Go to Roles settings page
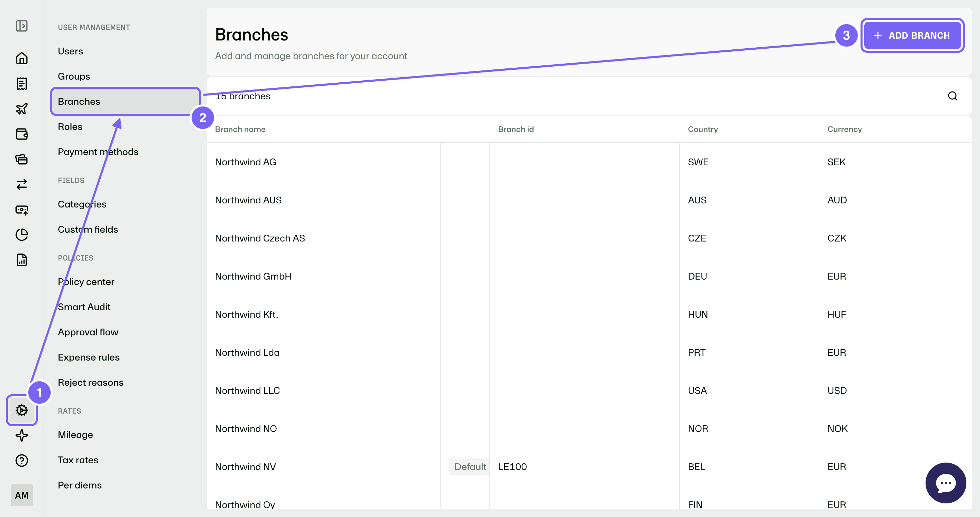 pyautogui.click(x=70, y=127)
